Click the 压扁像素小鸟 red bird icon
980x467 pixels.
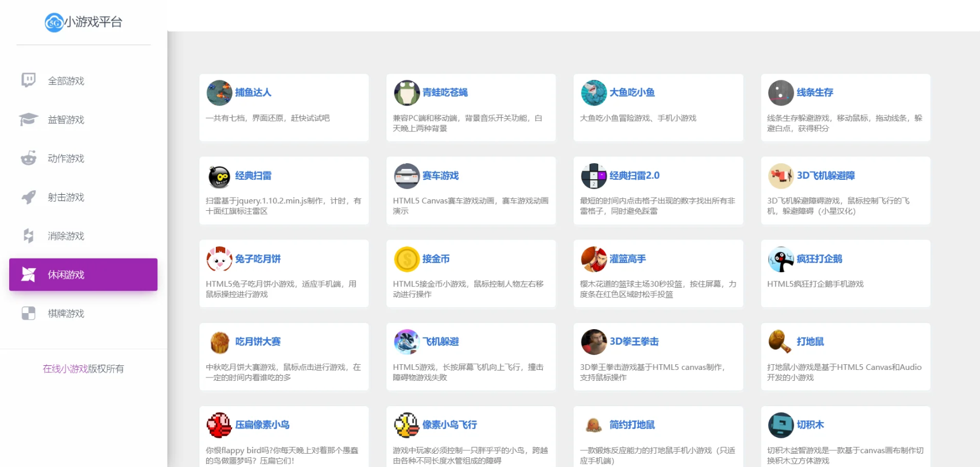pos(219,426)
